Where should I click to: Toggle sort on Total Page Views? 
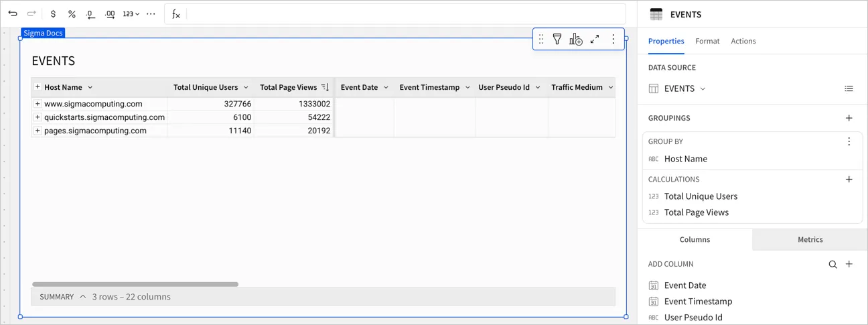(325, 88)
